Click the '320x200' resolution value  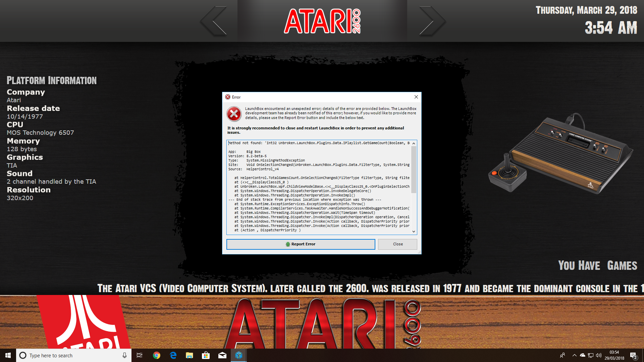click(20, 198)
